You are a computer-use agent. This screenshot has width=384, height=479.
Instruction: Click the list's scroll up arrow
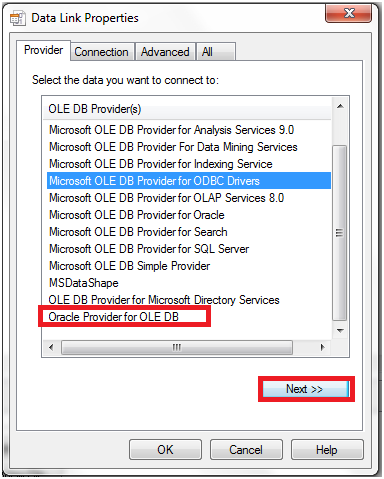coord(340,106)
